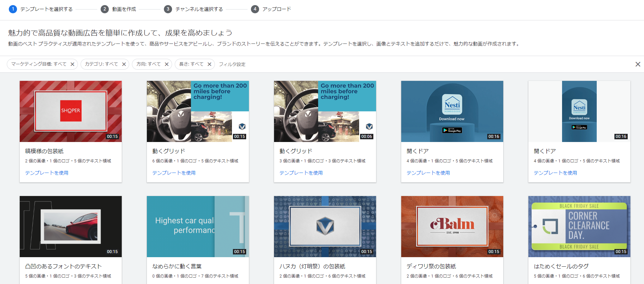
Task: Open the カテゴリ: すべて filter options
Action: (101, 64)
